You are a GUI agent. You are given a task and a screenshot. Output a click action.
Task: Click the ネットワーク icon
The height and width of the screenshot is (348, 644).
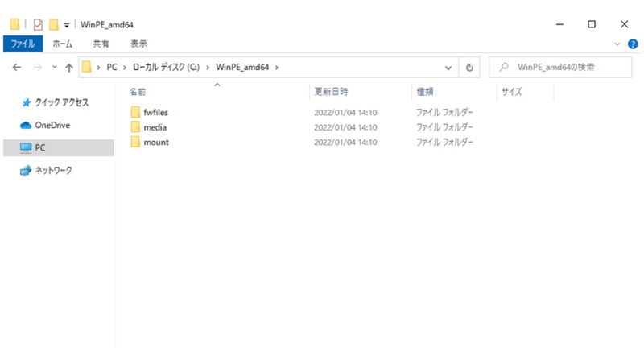click(x=26, y=170)
